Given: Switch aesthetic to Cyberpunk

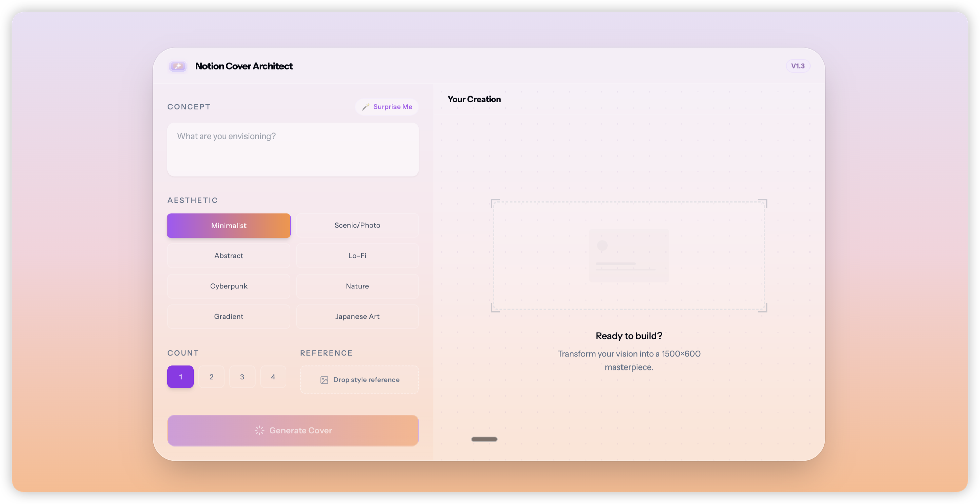Looking at the screenshot, I should pos(229,286).
